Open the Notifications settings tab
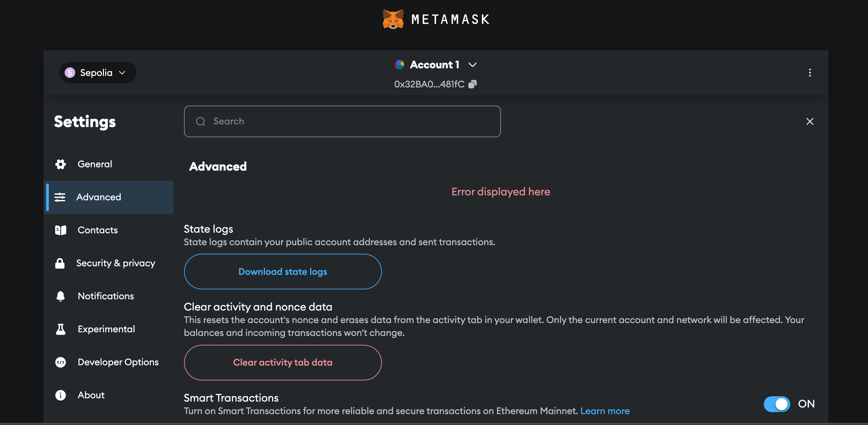 tap(108, 296)
